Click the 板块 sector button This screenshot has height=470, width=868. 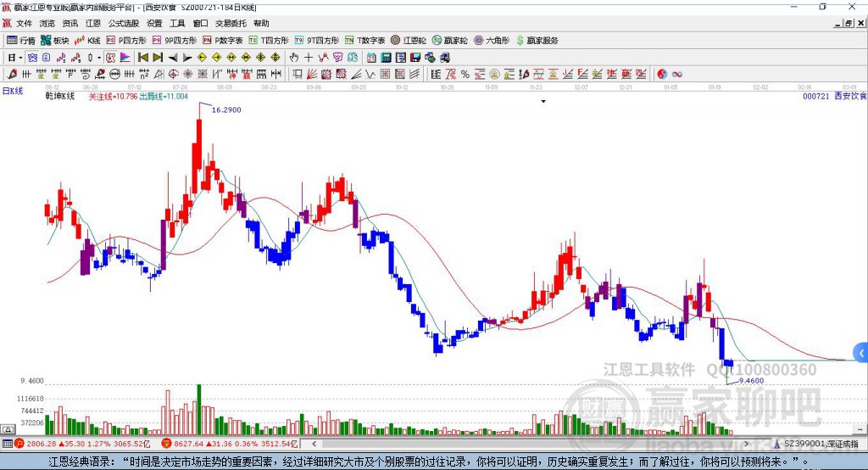pyautogui.click(x=55, y=41)
